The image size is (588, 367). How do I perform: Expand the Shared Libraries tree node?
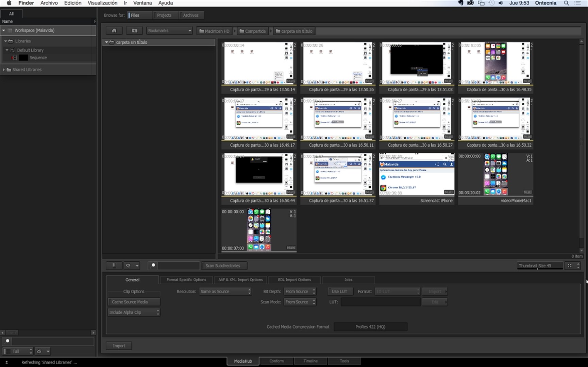coord(4,70)
